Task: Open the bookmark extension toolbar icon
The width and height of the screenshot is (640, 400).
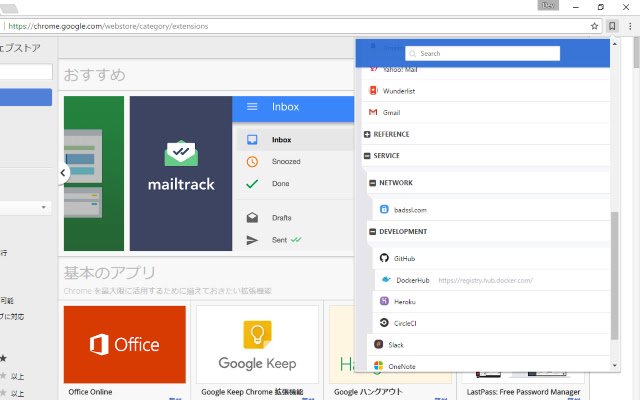Action: click(x=612, y=26)
